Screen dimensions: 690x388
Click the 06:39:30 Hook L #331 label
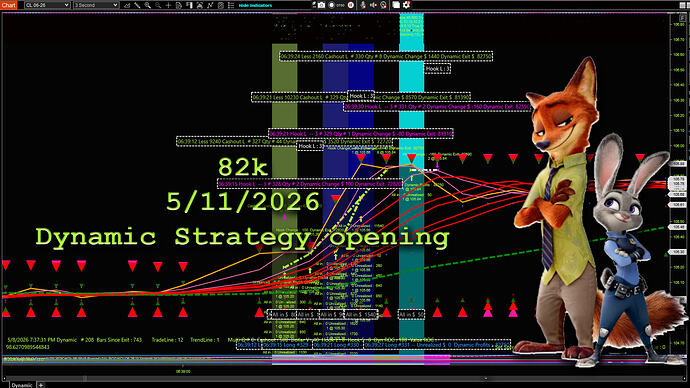(x=437, y=107)
